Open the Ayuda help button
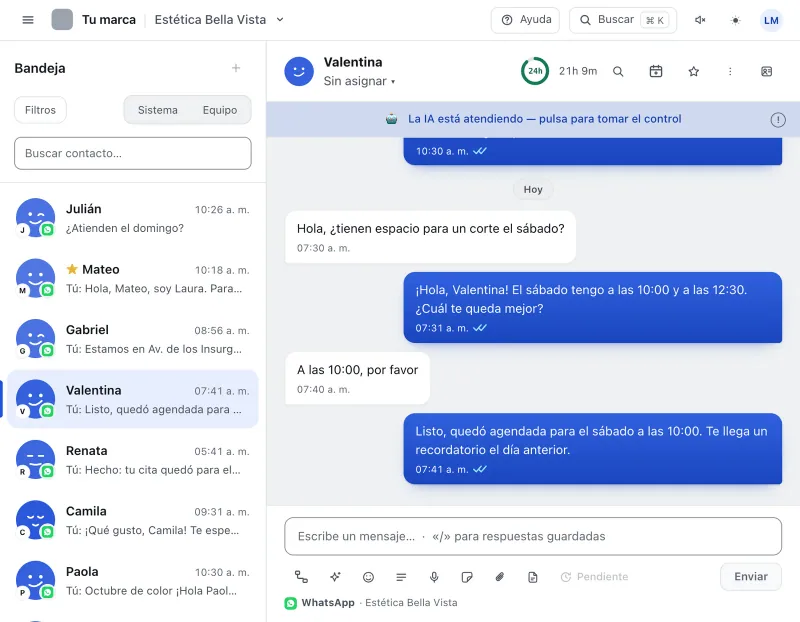Image resolution: width=800 pixels, height=622 pixels. pyautogui.click(x=525, y=20)
